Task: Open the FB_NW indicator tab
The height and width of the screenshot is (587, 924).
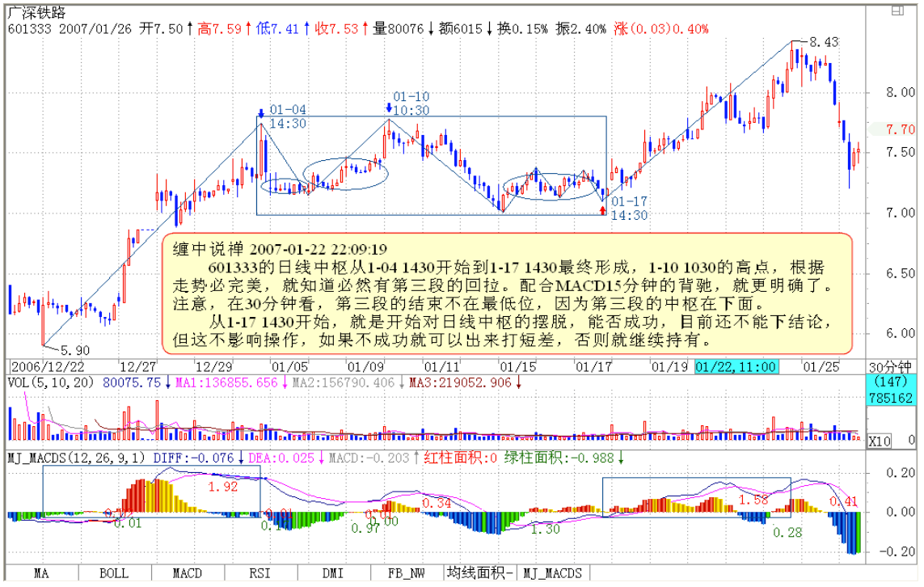Action: coord(407,573)
